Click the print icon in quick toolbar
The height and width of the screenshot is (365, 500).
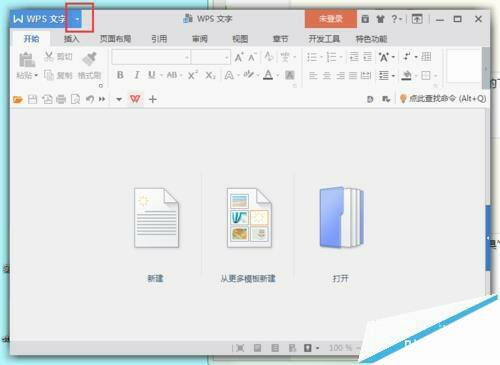coord(61,99)
